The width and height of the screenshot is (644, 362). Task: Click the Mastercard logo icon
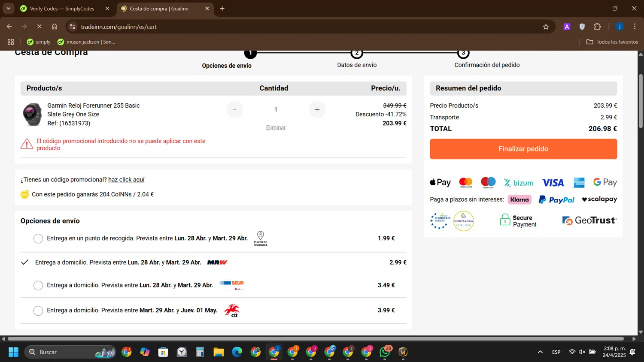(x=466, y=182)
